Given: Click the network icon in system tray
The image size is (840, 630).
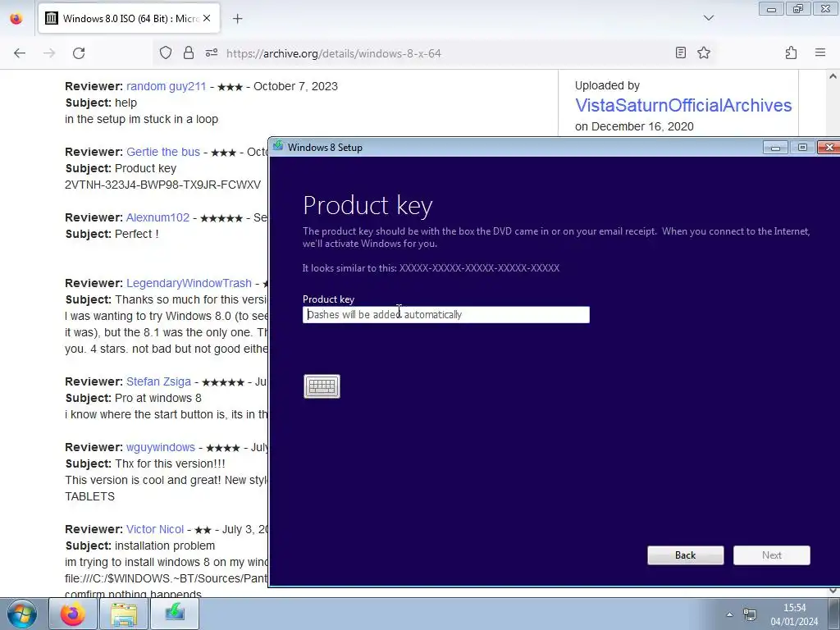Looking at the screenshot, I should tap(750, 614).
